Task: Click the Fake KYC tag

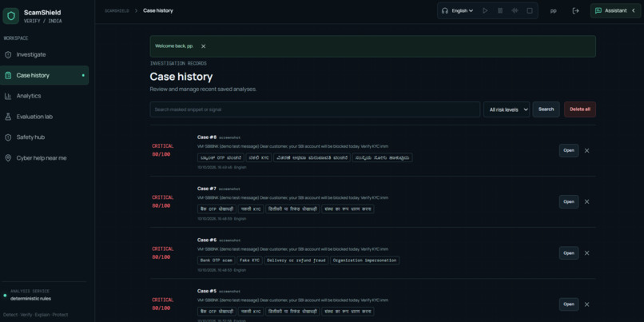Action: pos(250,260)
